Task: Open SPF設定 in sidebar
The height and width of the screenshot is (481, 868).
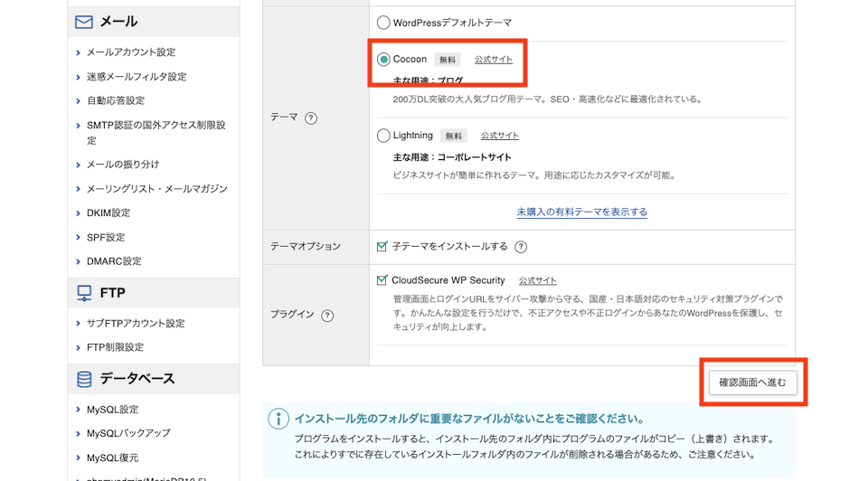Action: point(106,238)
